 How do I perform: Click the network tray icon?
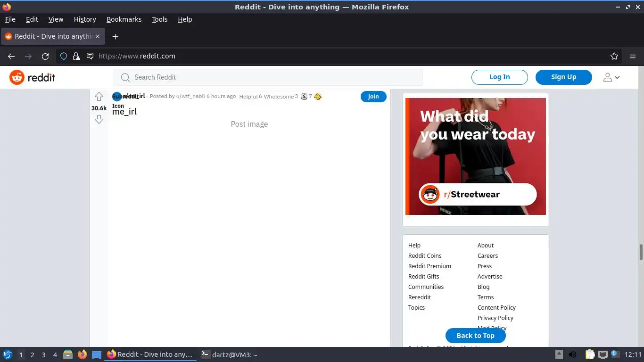coord(603,354)
